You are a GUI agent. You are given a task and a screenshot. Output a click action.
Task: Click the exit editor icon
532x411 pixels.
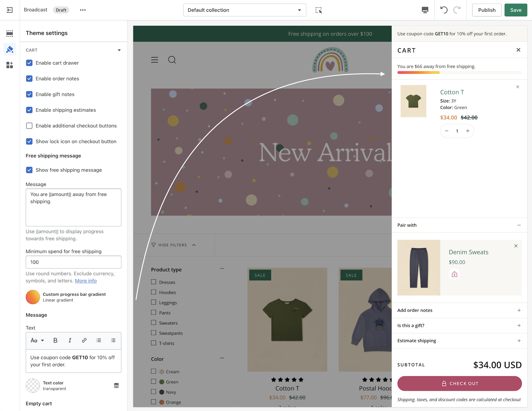pos(10,10)
